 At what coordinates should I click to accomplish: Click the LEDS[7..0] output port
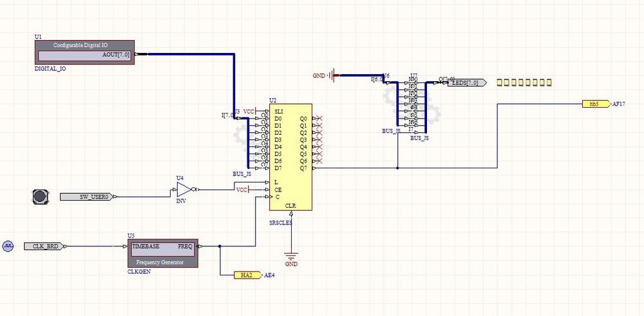467,83
